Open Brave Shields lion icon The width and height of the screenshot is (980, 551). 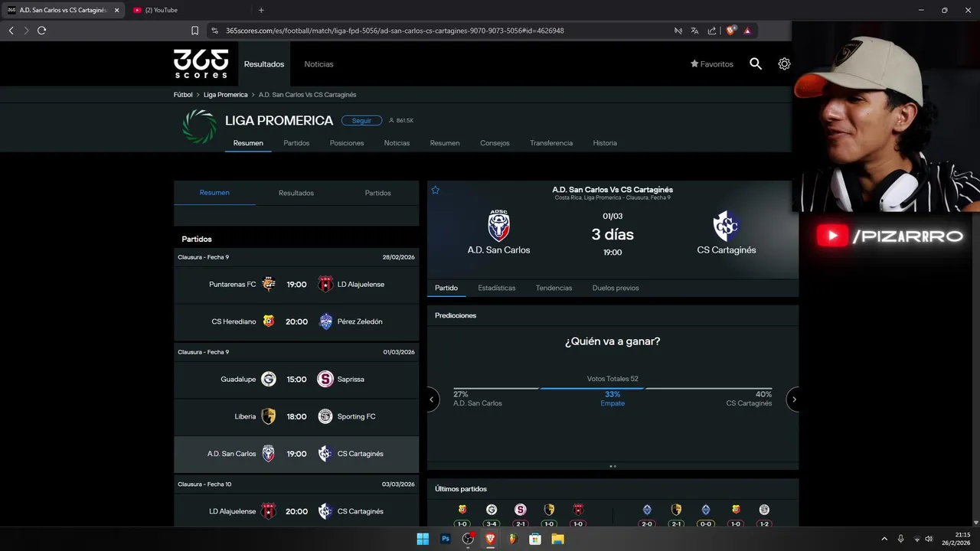(x=730, y=31)
